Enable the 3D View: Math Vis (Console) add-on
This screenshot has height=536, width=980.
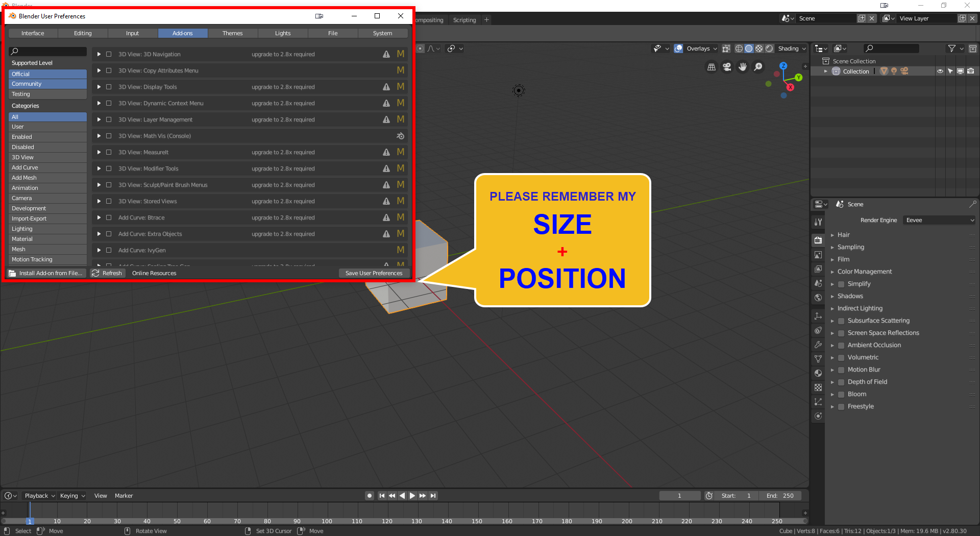[x=109, y=136]
